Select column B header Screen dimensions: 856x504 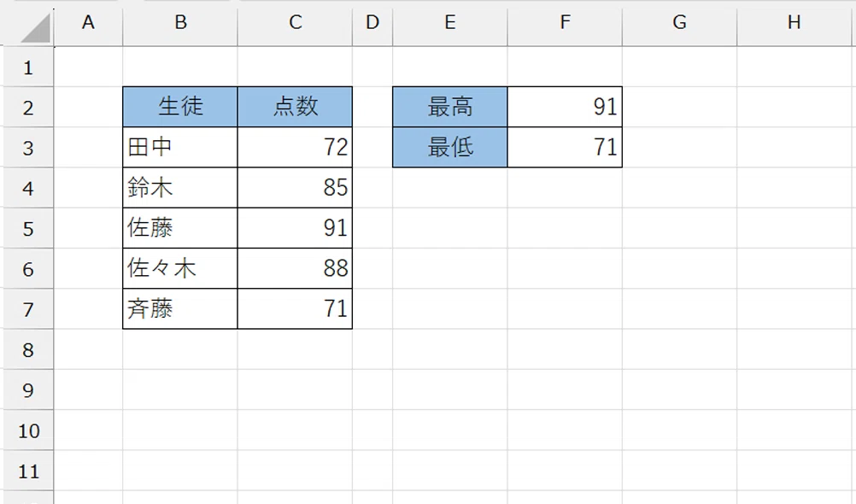pyautogui.click(x=180, y=22)
